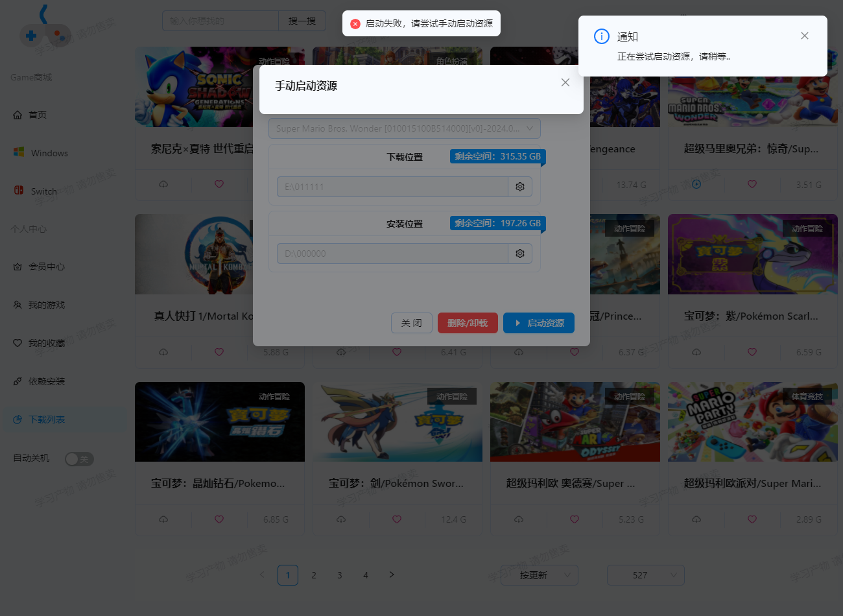The width and height of the screenshot is (843, 616).
Task: Click the E:\011111 download path field
Action: (x=392, y=187)
